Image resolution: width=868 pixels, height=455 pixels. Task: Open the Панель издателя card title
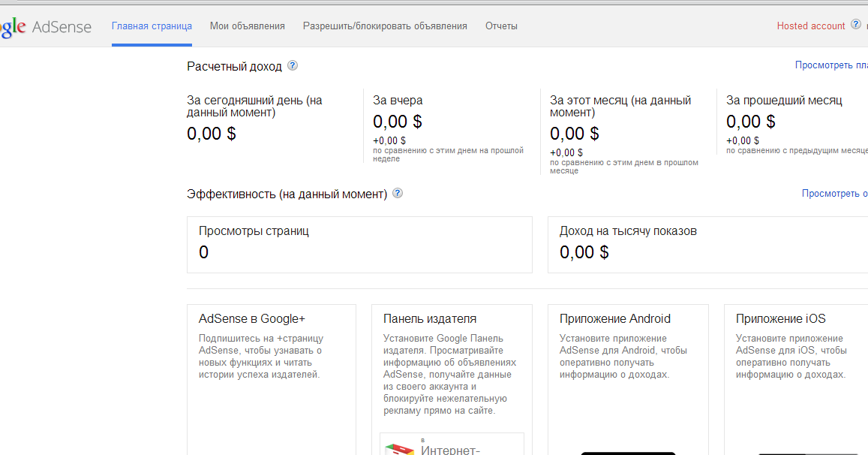coord(430,318)
